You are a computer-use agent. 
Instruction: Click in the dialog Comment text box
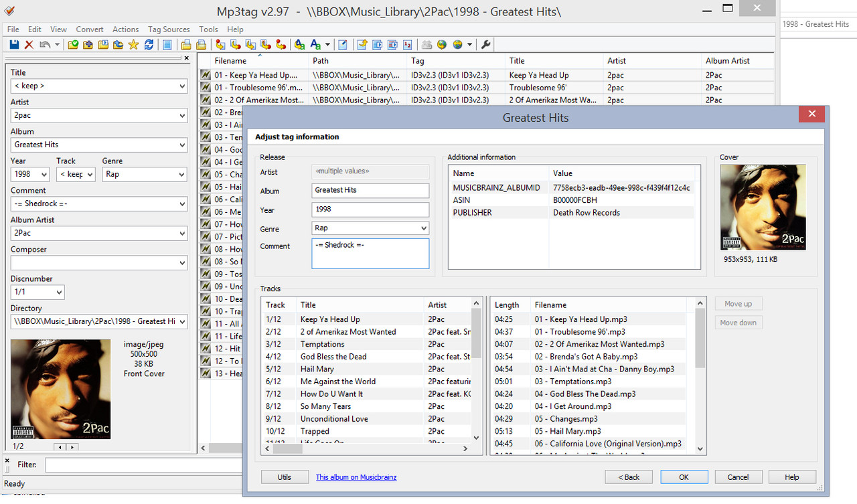(x=370, y=254)
